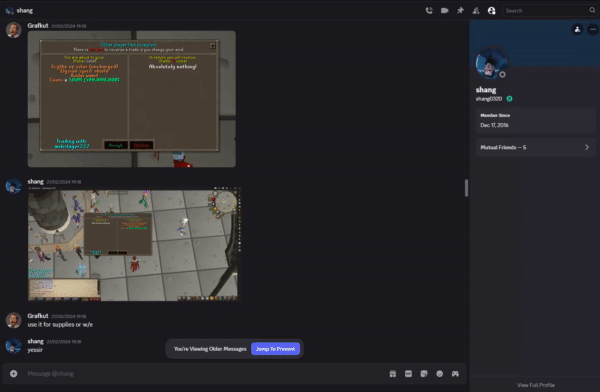Open pinned messages
This screenshot has height=392, width=600.
[x=460, y=11]
